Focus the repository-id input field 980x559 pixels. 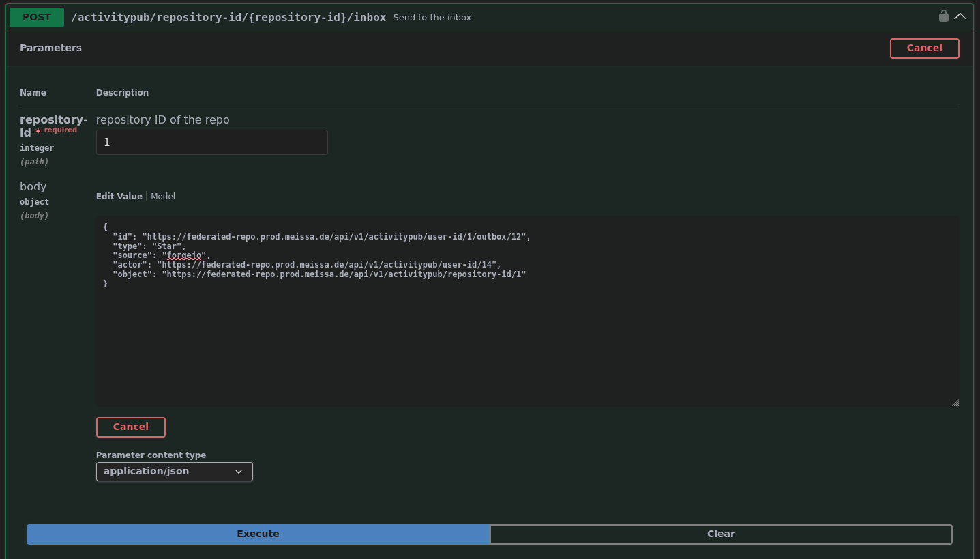point(211,143)
